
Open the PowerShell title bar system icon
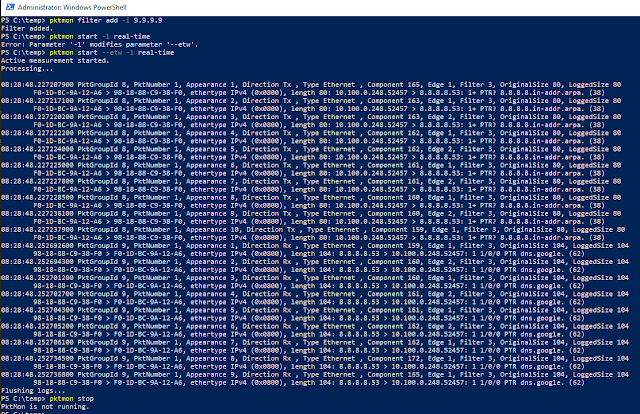pos(10,7)
